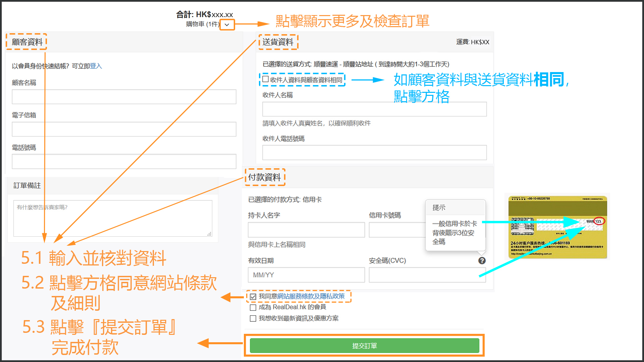Tick 成為 RealDeal.hk 的會員 checkbox
Viewport: 644px width, 362px height.
pos(253,307)
